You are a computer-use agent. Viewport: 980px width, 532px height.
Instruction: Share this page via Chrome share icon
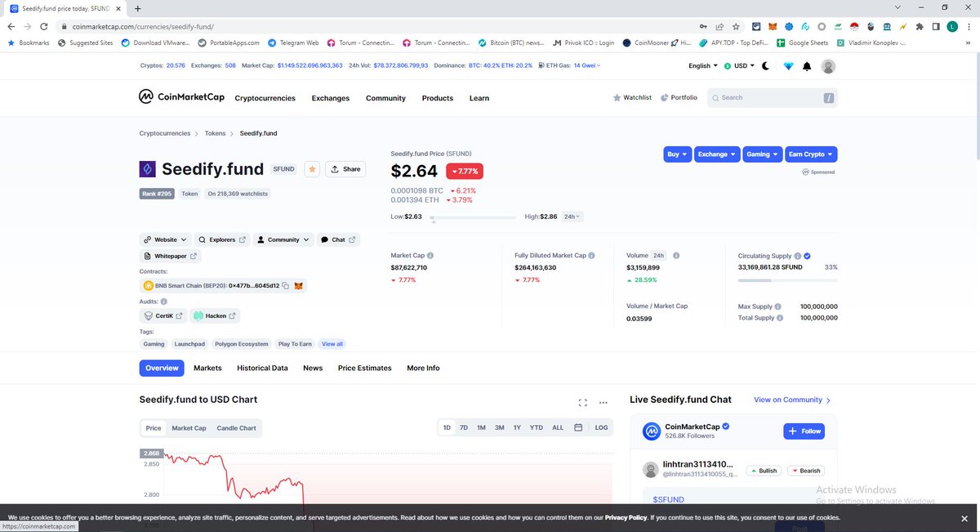[719, 26]
